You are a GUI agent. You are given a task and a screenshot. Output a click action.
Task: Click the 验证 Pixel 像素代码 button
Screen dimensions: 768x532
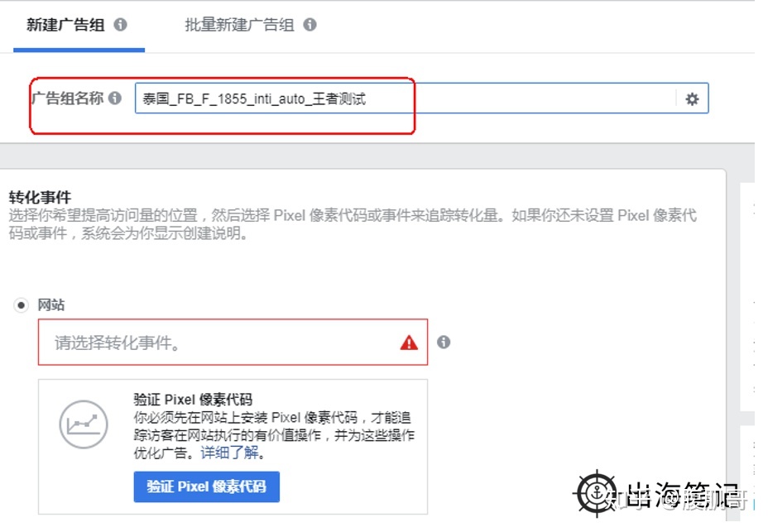pyautogui.click(x=207, y=487)
